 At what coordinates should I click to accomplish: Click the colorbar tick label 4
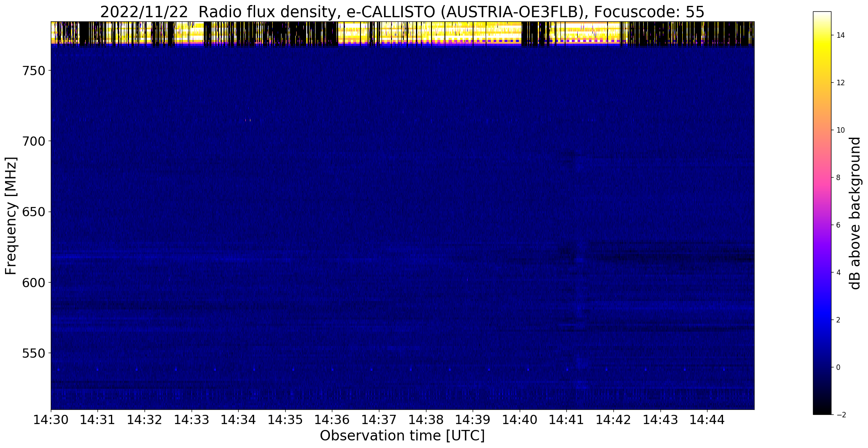pos(839,272)
